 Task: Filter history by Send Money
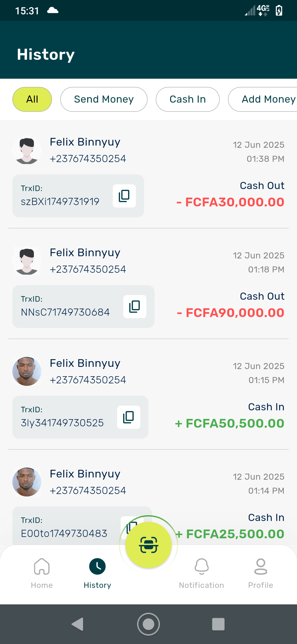coord(104,99)
